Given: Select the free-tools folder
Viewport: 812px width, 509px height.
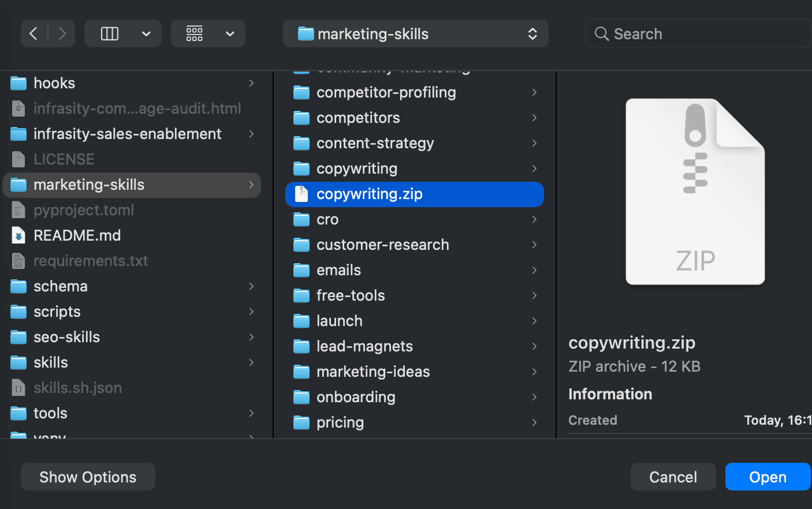Looking at the screenshot, I should 415,295.
